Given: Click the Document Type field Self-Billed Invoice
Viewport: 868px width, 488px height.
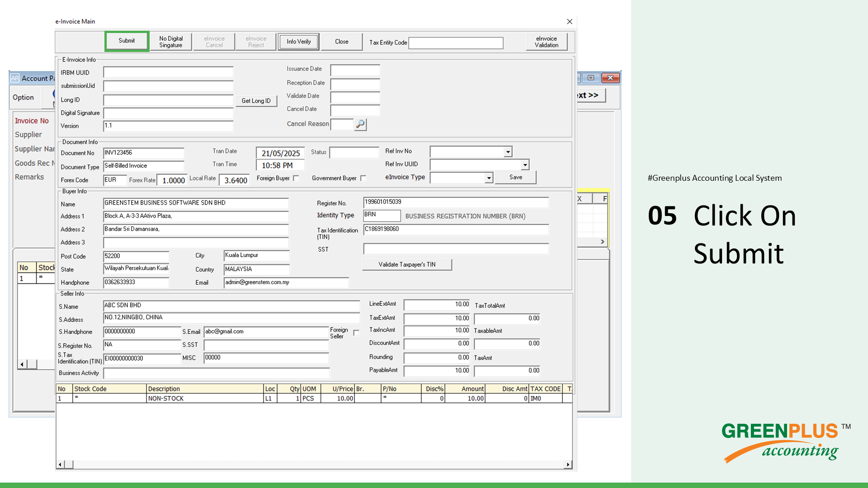Looking at the screenshot, I should [x=143, y=166].
